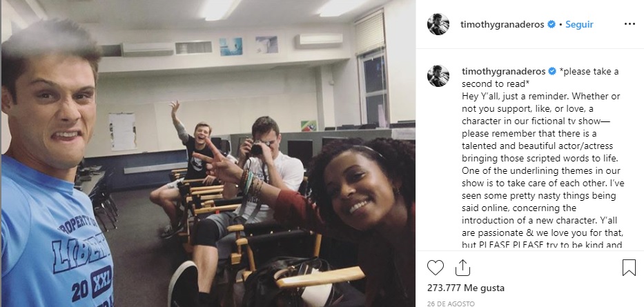Open the timothygranaderos profile from the header username
This screenshot has width=644, height=307.
click(502, 25)
